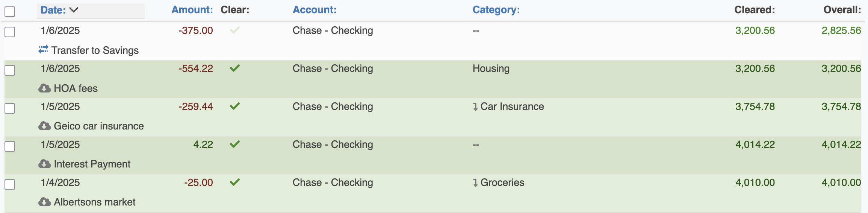Image resolution: width=868 pixels, height=213 pixels.
Task: Click the transfer arrows icon beside Transfer to Savings
Action: click(x=43, y=50)
